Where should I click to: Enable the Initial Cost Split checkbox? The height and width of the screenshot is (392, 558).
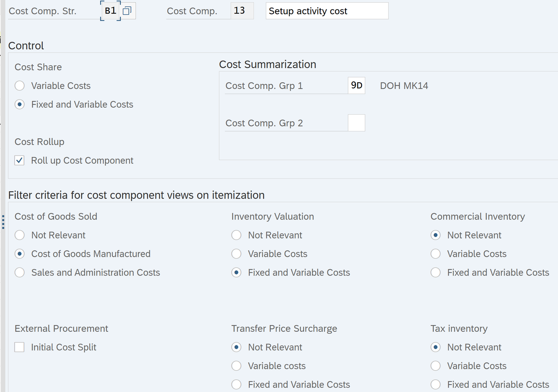coord(20,347)
